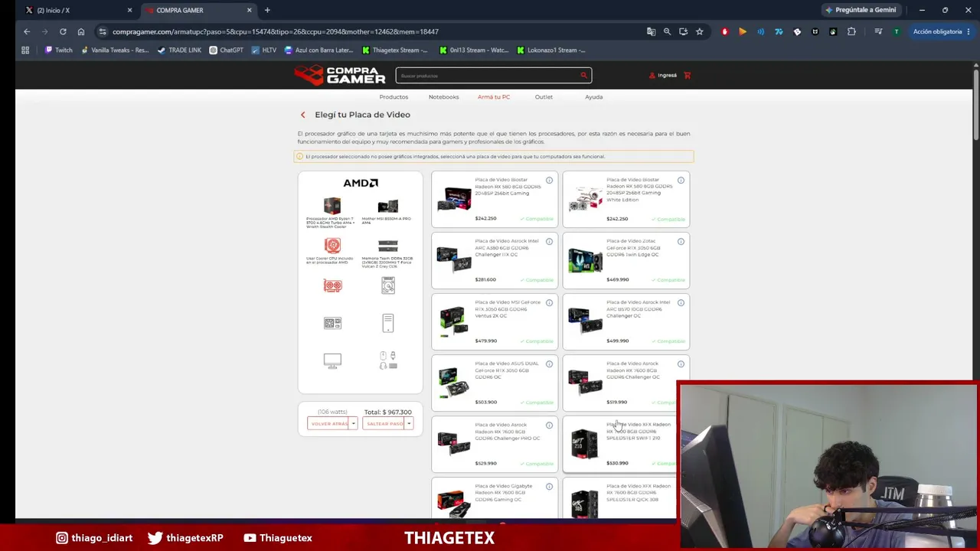Click the VOLVER ATRÁS button
This screenshot has width=980, height=551.
(x=328, y=423)
